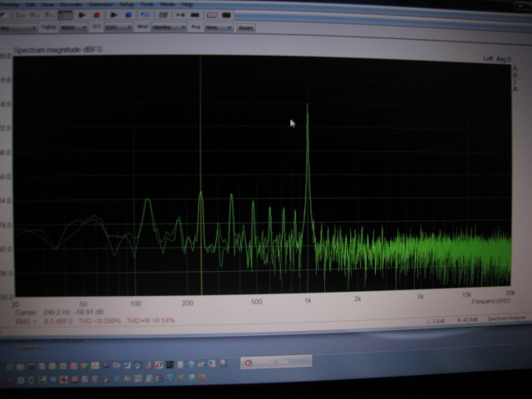Click the RMS = -8.0 dBFS readout
The image size is (532, 399).
[x=44, y=321]
